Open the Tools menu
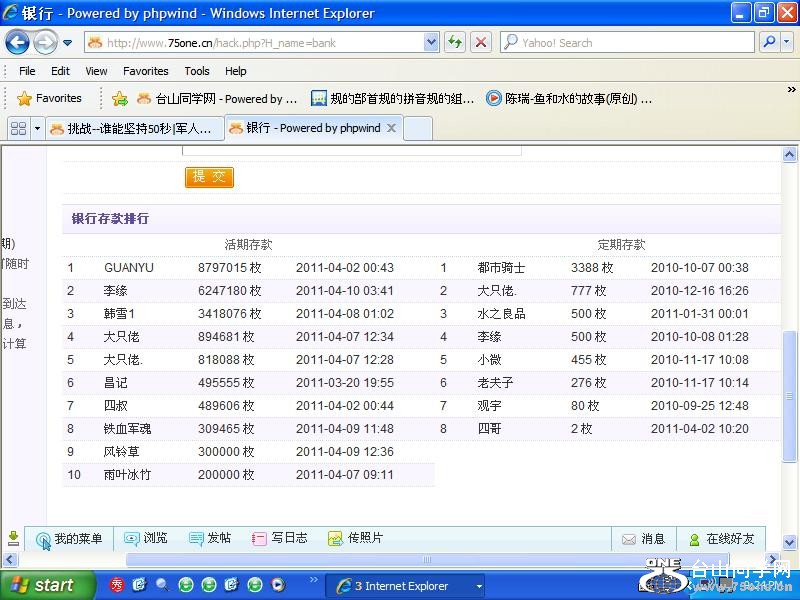800x600 pixels. (197, 71)
